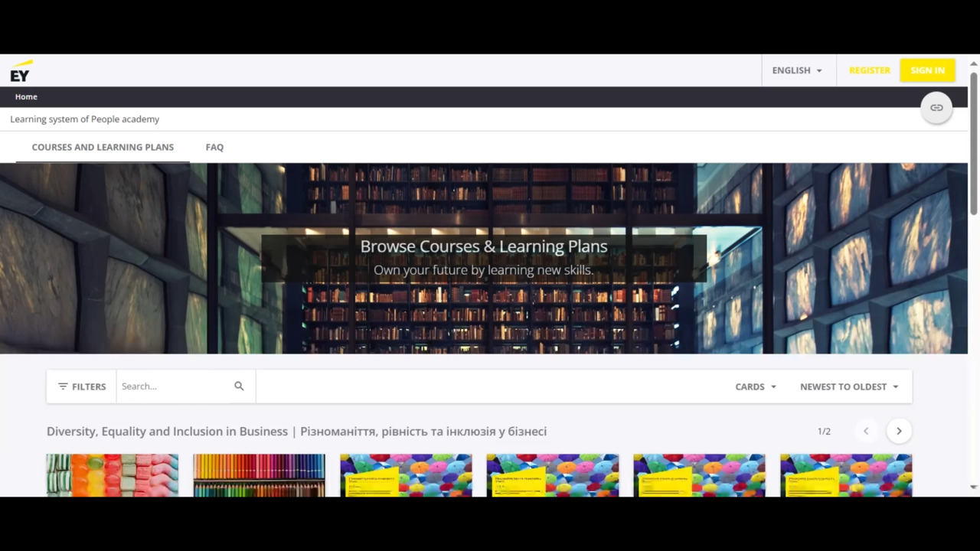Go to next carousel page arrow

(899, 431)
